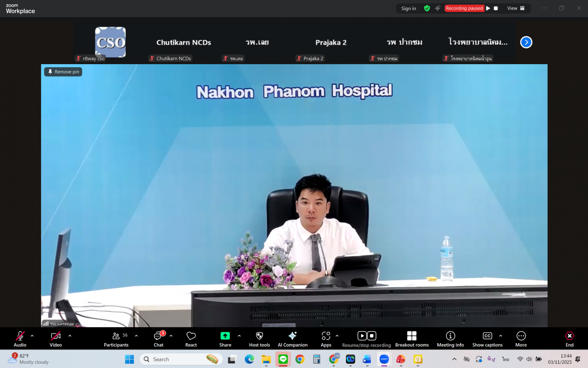Open Breakout rooms
This screenshot has height=368, width=588.
coord(412,339)
